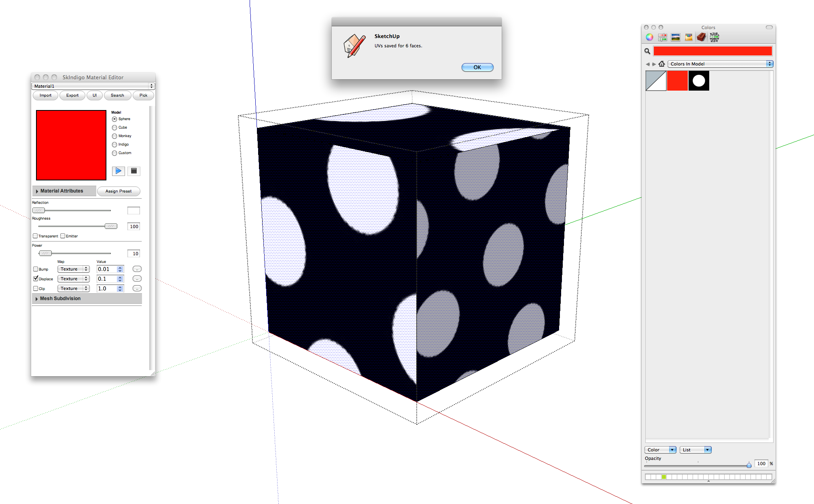This screenshot has height=504, width=814.
Task: Click the home icon in Colors panel
Action: coord(662,64)
